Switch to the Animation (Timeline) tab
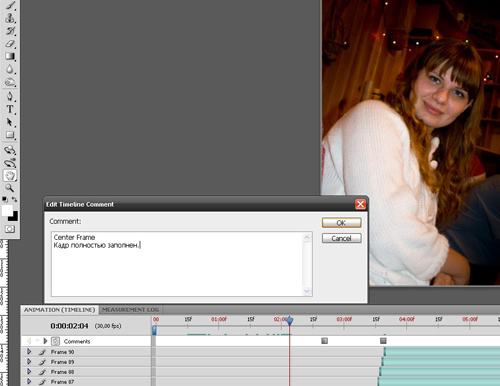This screenshot has height=386, width=500. 60,310
